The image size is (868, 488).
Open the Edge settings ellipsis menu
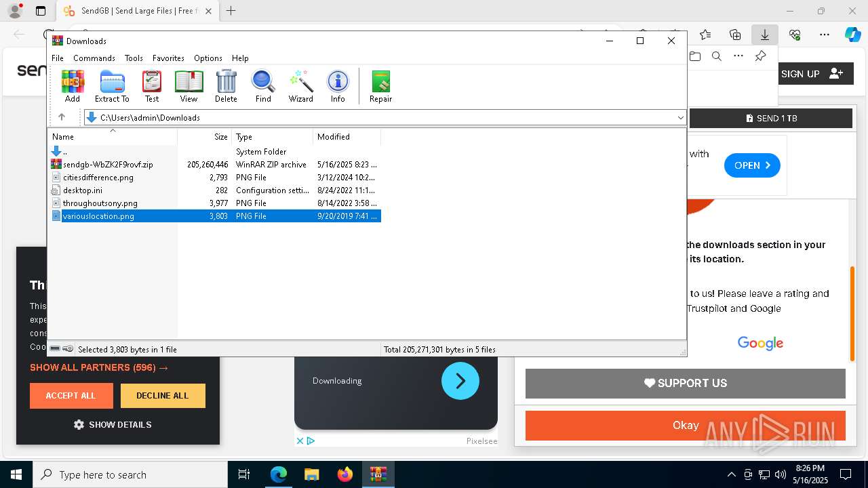coord(825,35)
